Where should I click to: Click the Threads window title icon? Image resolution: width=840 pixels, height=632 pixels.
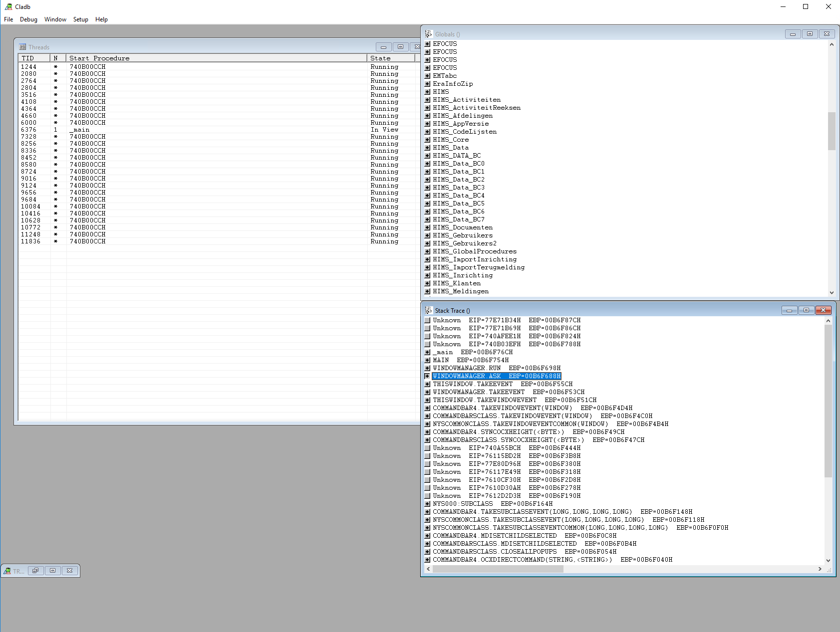22,47
